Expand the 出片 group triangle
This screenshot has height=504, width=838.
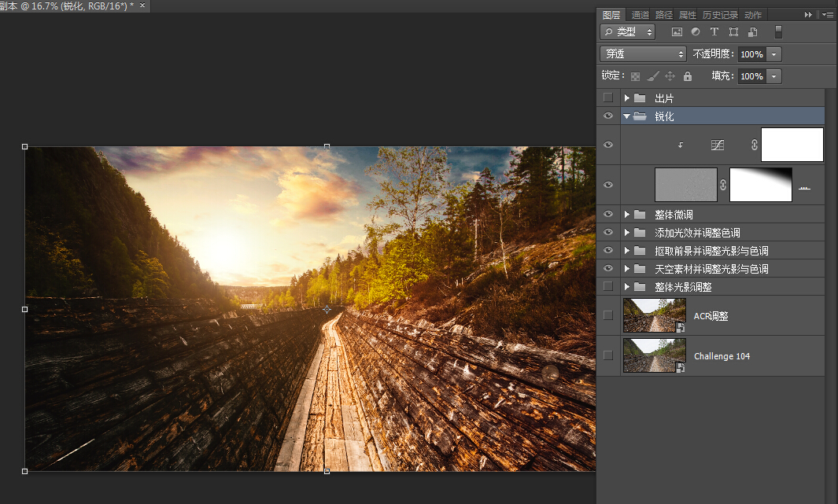coord(627,98)
